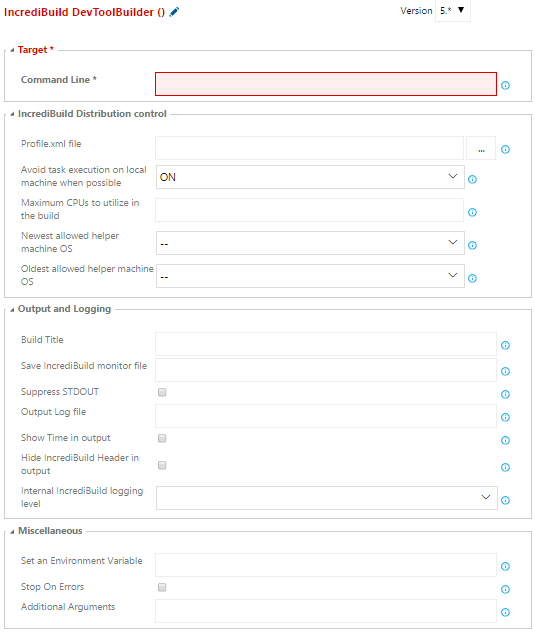The width and height of the screenshot is (535, 634).
Task: Open info for Additional Arguments
Action: [505, 613]
